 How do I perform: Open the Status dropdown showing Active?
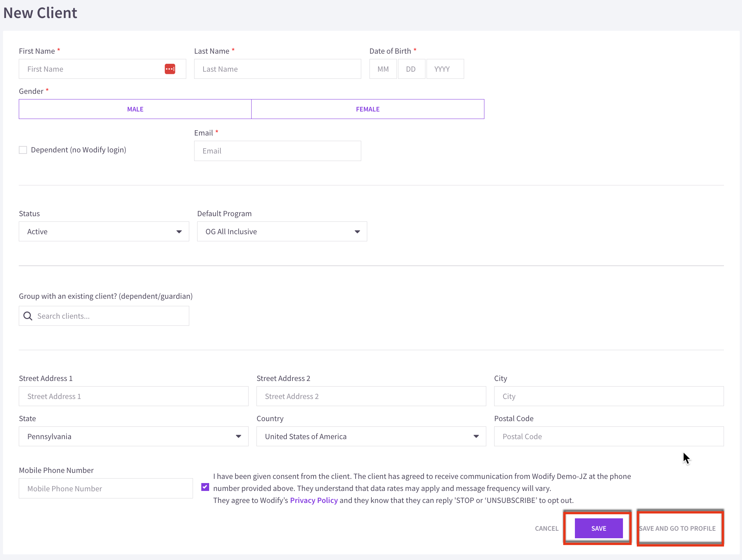pyautogui.click(x=104, y=232)
